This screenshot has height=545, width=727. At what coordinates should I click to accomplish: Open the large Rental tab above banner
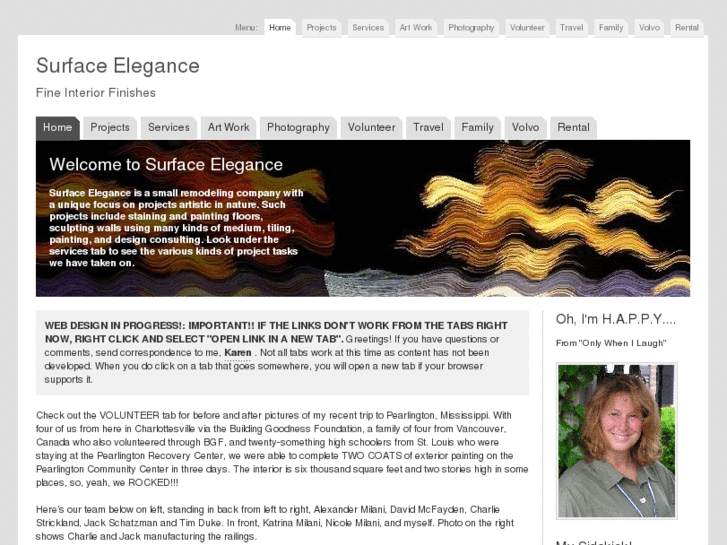coord(574,128)
